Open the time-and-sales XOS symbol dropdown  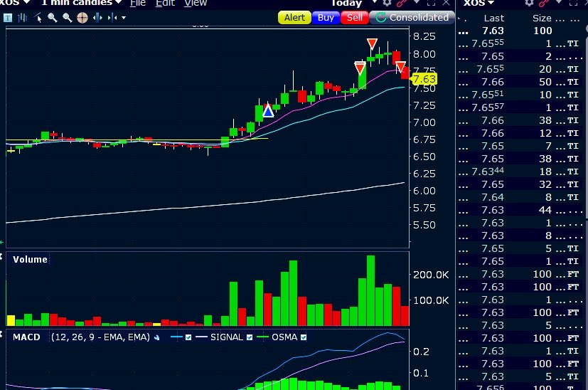click(491, 3)
